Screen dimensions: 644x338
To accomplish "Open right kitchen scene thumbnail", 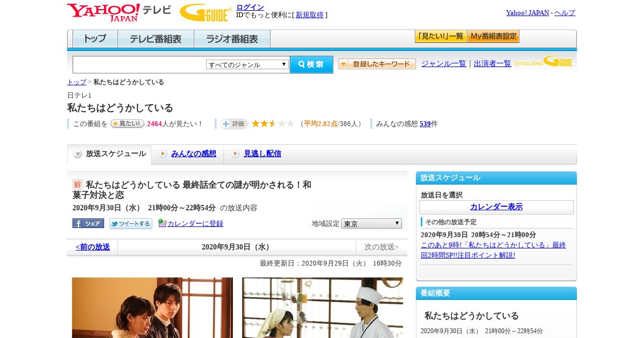I will [323, 307].
